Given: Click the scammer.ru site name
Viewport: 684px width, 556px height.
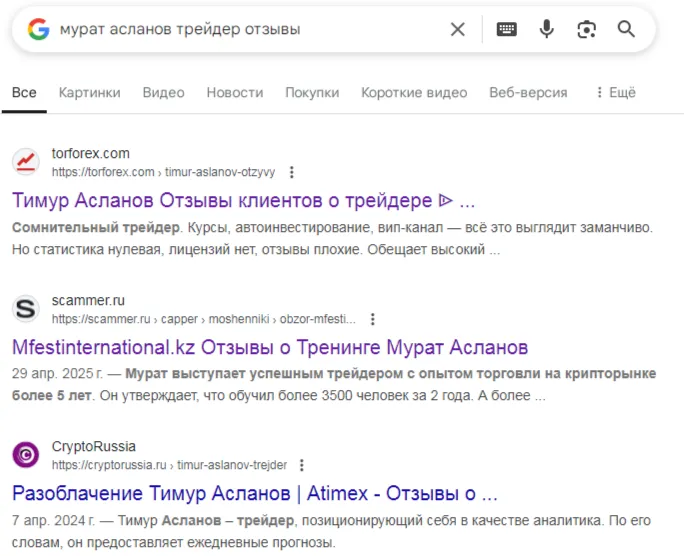Looking at the screenshot, I should 88,300.
